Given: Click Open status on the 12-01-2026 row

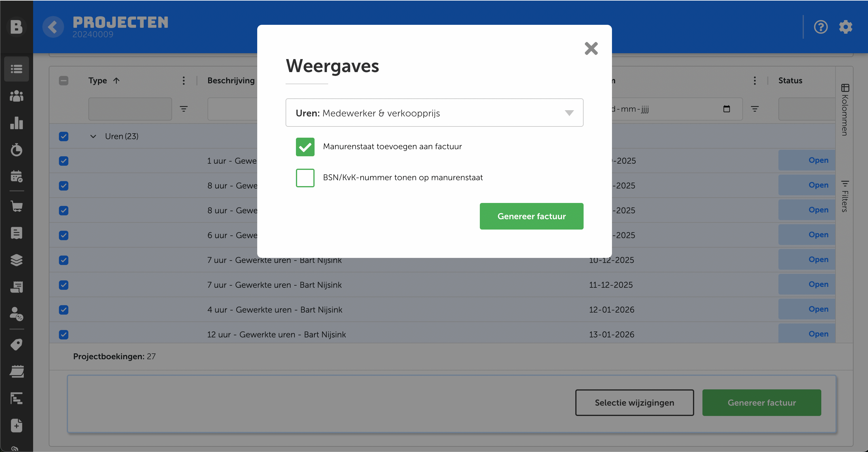Looking at the screenshot, I should (806, 309).
